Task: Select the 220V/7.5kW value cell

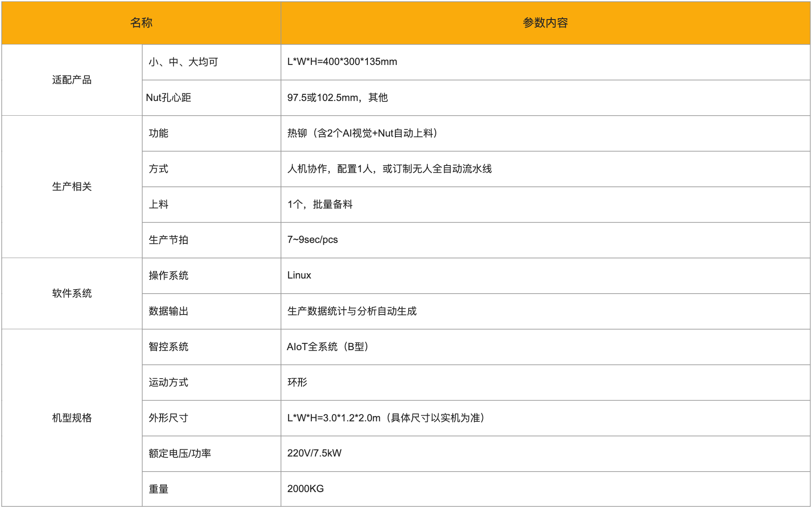Action: point(314,453)
